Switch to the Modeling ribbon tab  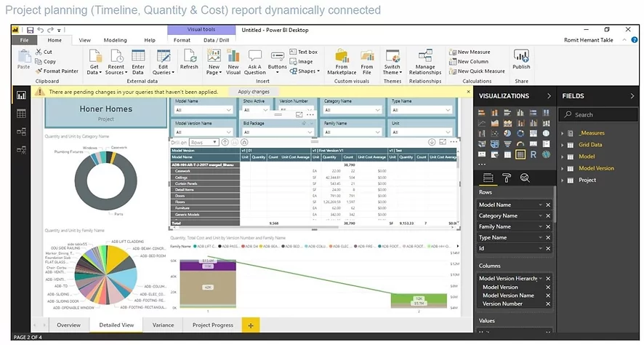(x=116, y=40)
